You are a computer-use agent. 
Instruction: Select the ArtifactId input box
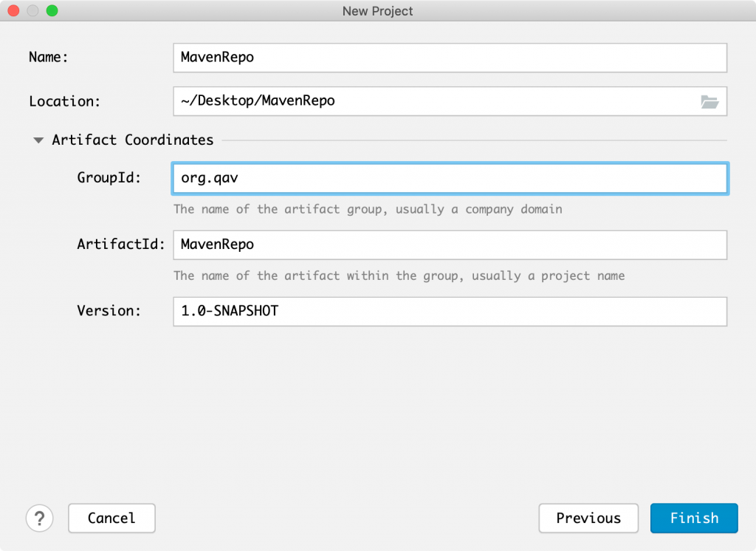[450, 244]
